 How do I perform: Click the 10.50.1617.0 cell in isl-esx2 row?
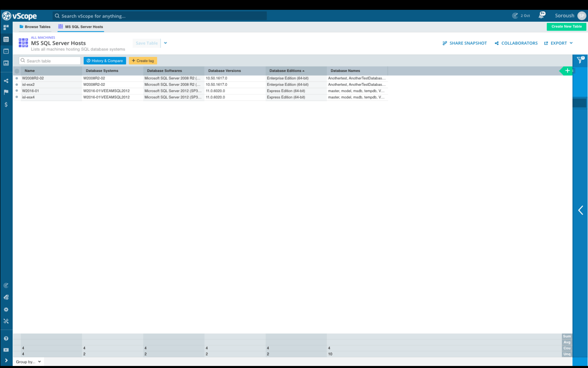pos(235,85)
